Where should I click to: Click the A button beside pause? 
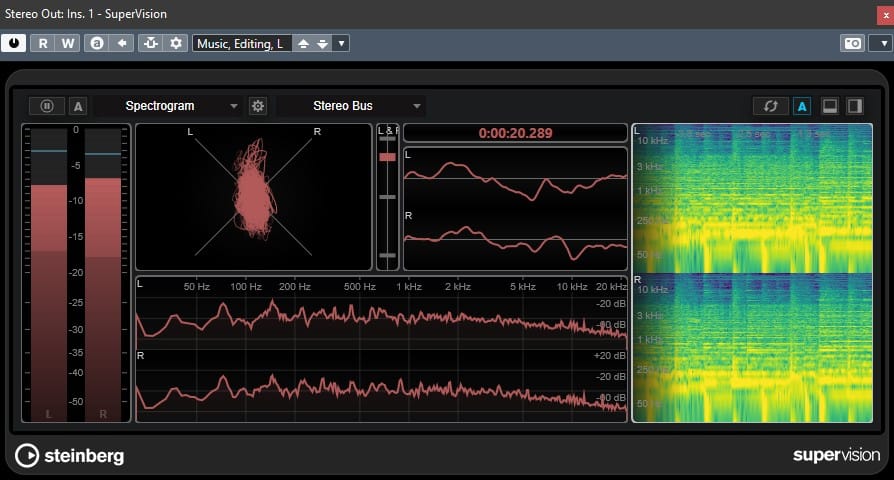point(78,106)
